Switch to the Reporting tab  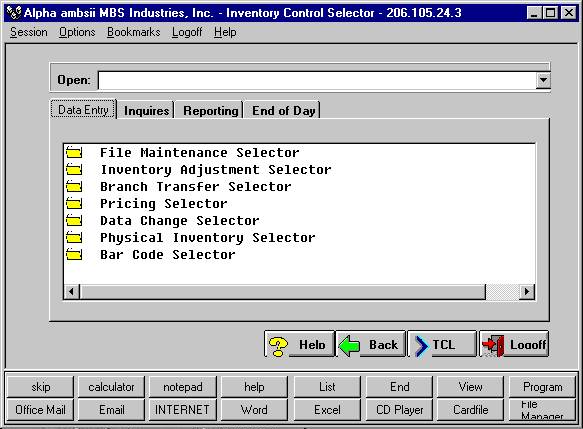[x=210, y=110]
